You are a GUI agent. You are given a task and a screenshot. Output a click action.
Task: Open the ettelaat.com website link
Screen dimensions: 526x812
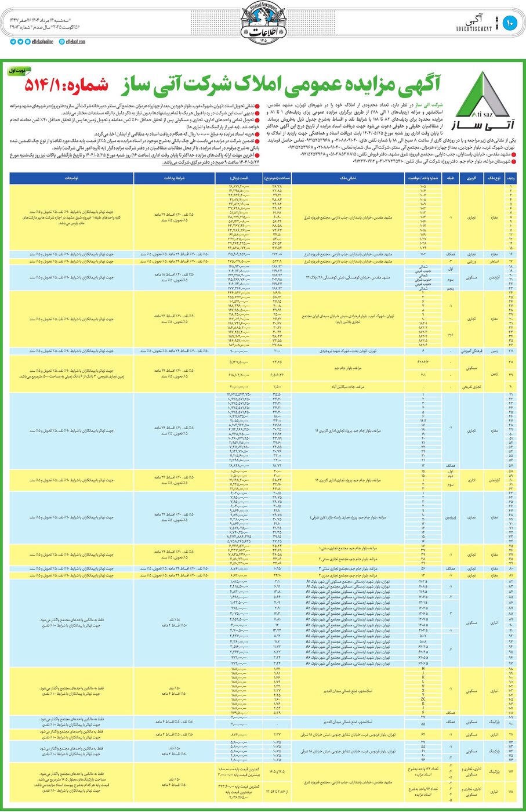pos(76,42)
